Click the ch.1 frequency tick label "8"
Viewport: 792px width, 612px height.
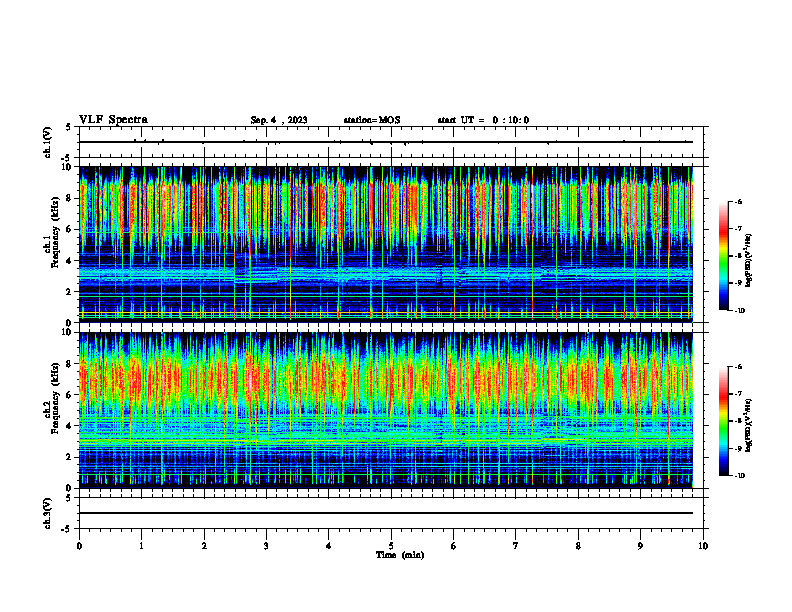(71, 198)
